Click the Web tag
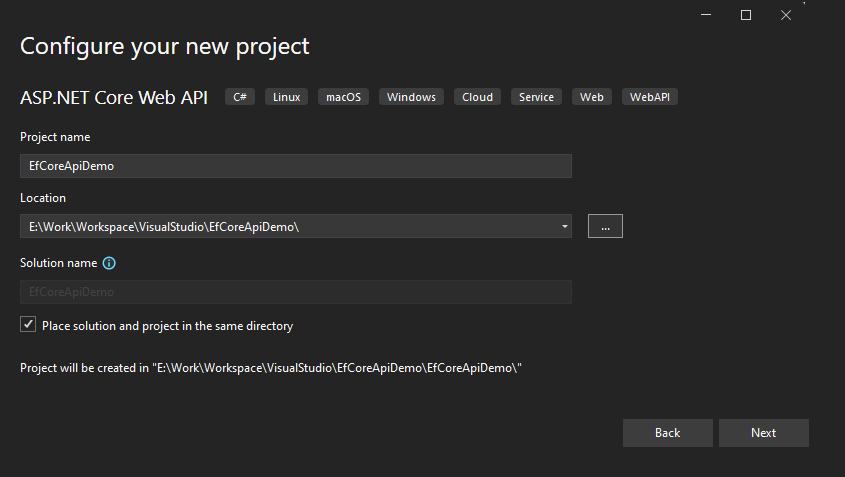Image resolution: width=845 pixels, height=477 pixels. click(592, 97)
